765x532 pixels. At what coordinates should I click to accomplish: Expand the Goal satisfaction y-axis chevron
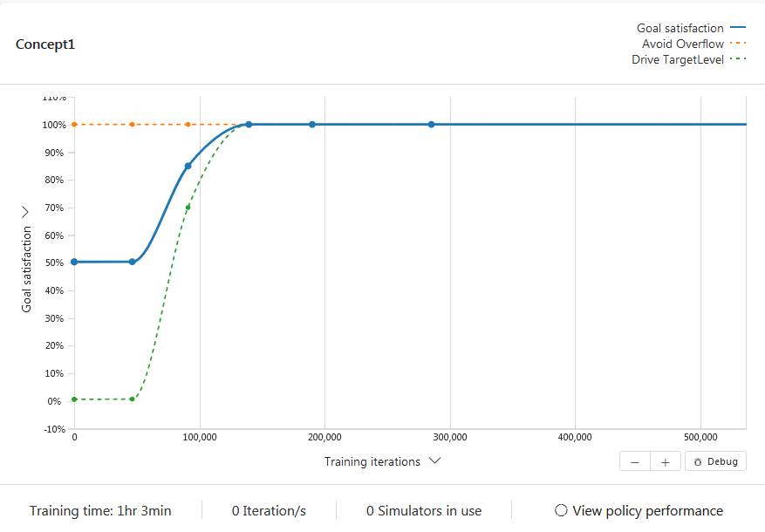pyautogui.click(x=25, y=212)
